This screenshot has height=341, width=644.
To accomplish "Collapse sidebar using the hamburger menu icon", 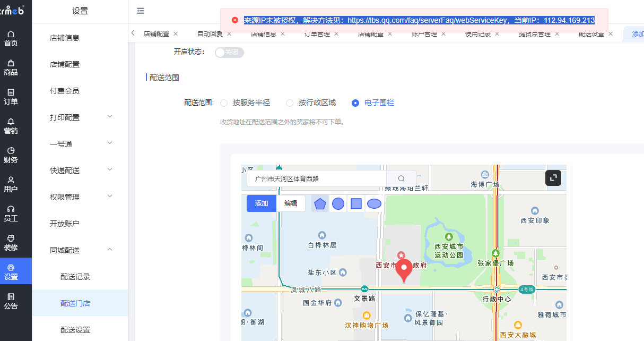I will (x=141, y=11).
